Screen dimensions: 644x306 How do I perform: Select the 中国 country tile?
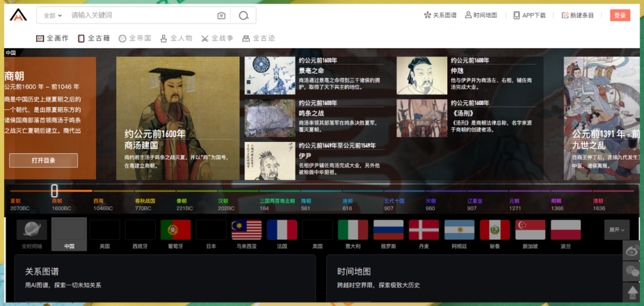pos(69,234)
